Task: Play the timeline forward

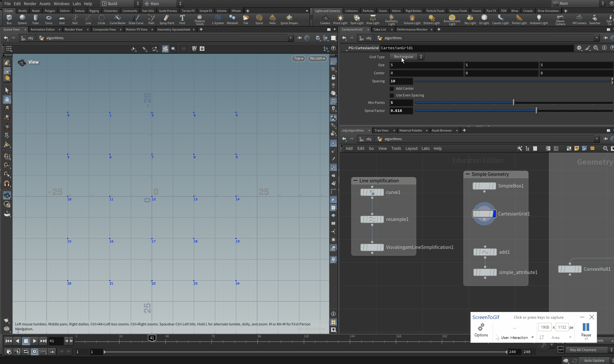Action: pos(34,341)
